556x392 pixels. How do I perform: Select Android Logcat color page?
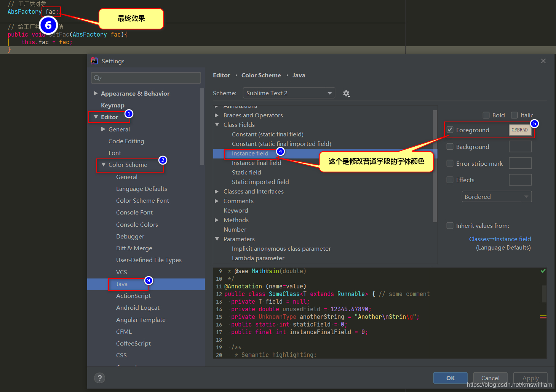pos(137,307)
